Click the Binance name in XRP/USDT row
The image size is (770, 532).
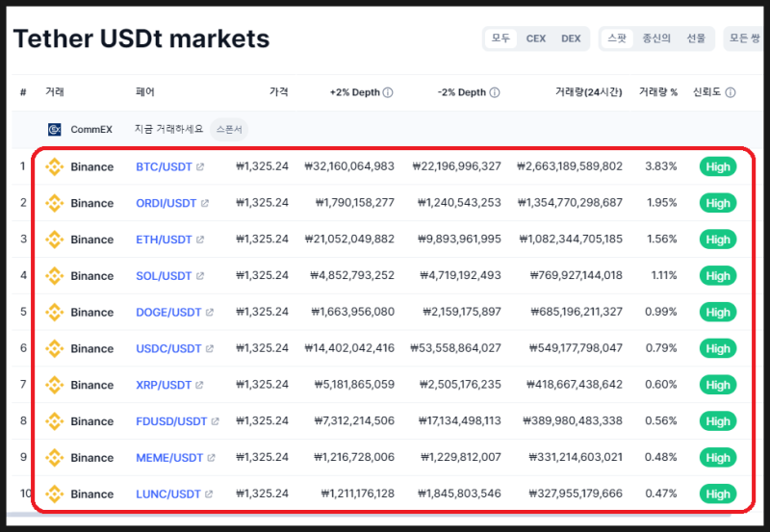(x=91, y=385)
